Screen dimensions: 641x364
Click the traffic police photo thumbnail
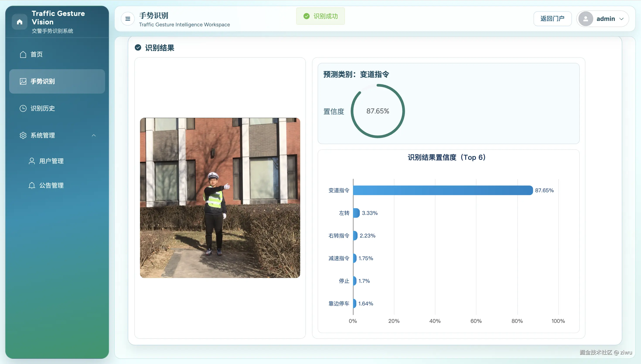[220, 198]
